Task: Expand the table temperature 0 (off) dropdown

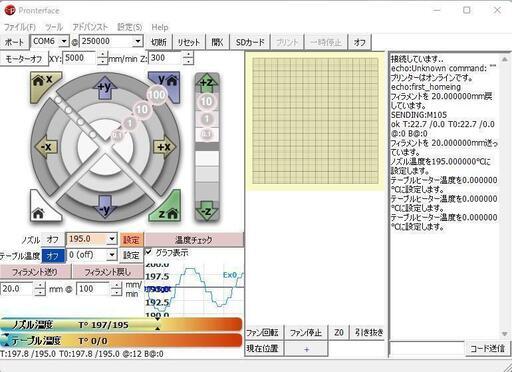Action: (x=112, y=255)
